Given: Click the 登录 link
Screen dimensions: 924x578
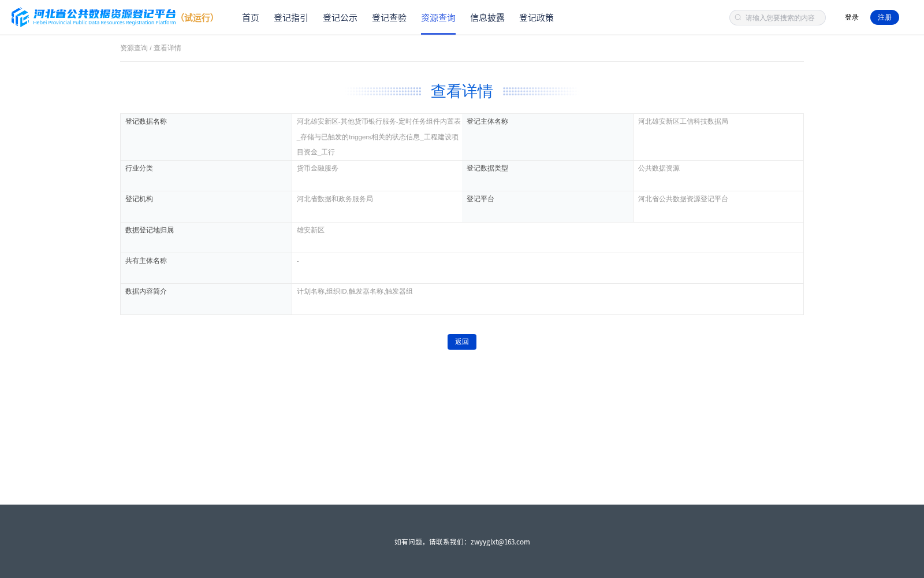Looking at the screenshot, I should click(x=852, y=17).
